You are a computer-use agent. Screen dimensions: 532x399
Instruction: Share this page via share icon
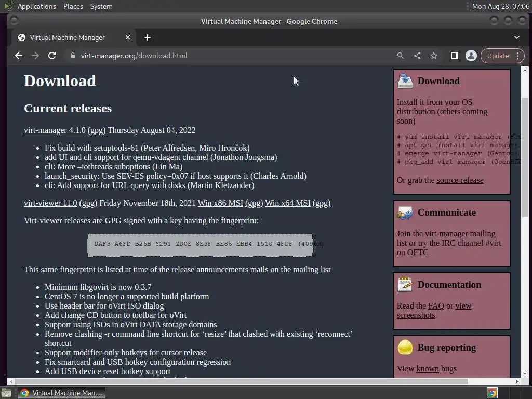click(x=417, y=56)
